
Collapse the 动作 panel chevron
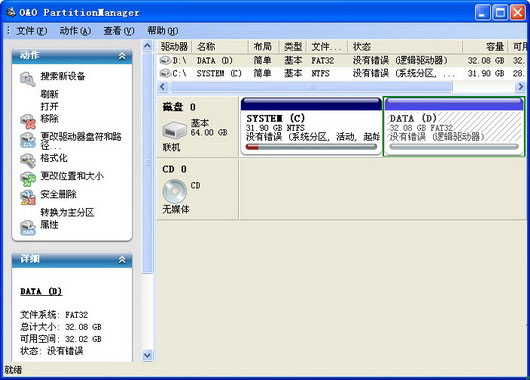[122, 56]
